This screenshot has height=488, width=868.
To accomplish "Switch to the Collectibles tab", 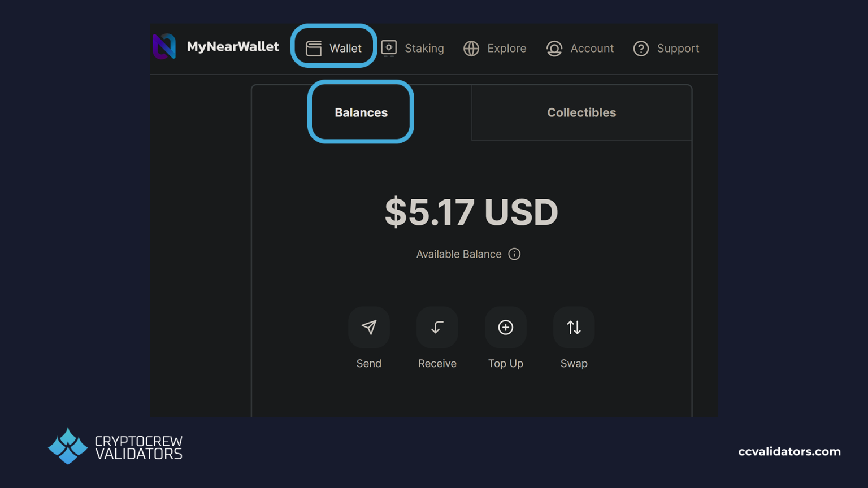I will [581, 112].
